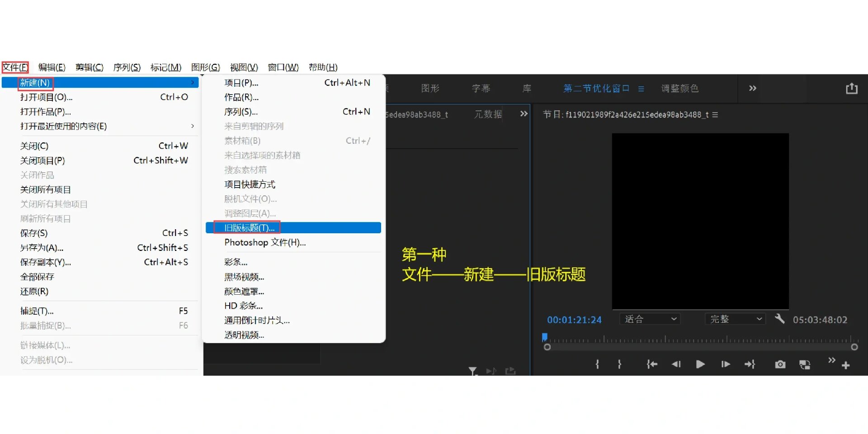Click the share/export icon at top right
The image size is (868, 434).
point(852,89)
